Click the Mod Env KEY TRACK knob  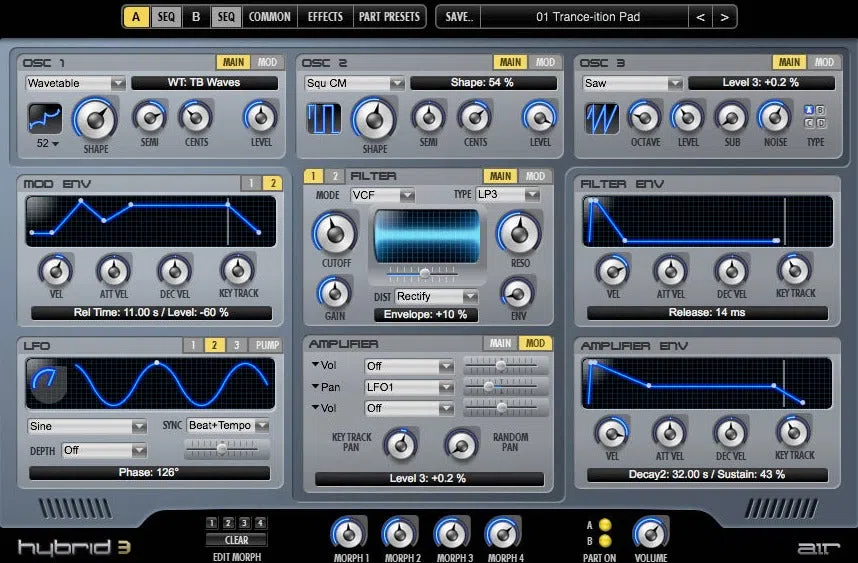pos(237,270)
